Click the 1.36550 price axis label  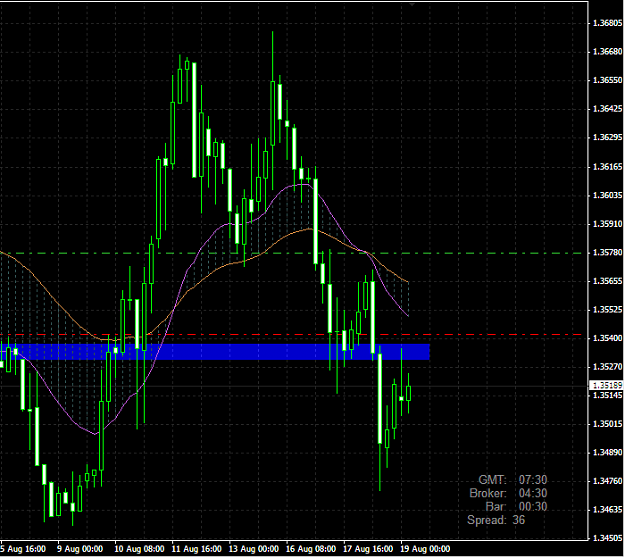pyautogui.click(x=607, y=80)
